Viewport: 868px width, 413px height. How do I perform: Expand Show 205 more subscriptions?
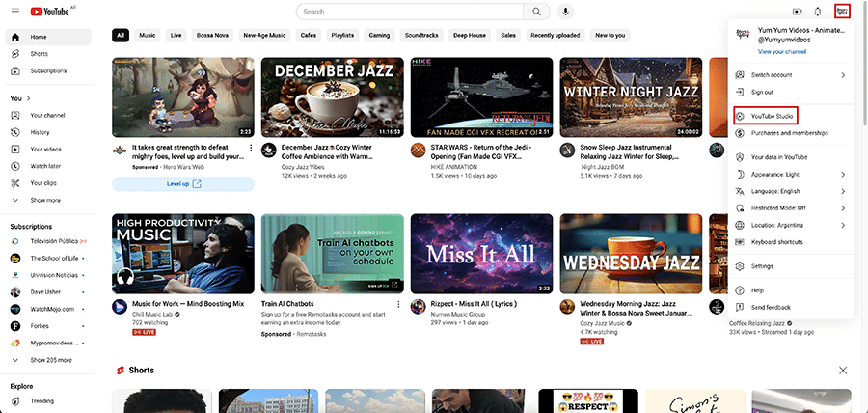pos(48,360)
